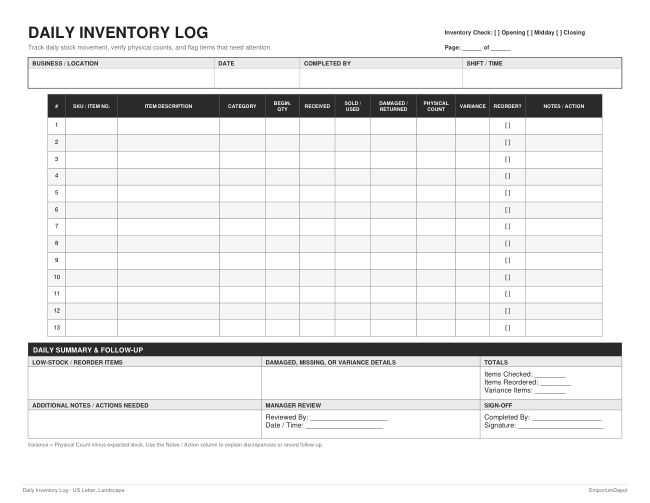Click the Reviewed By blank line

pos(349,419)
